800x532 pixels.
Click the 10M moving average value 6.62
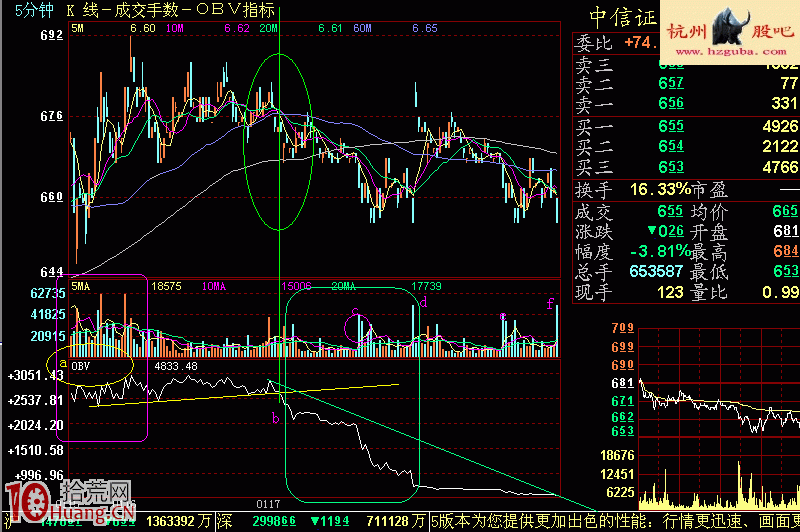tap(237, 28)
